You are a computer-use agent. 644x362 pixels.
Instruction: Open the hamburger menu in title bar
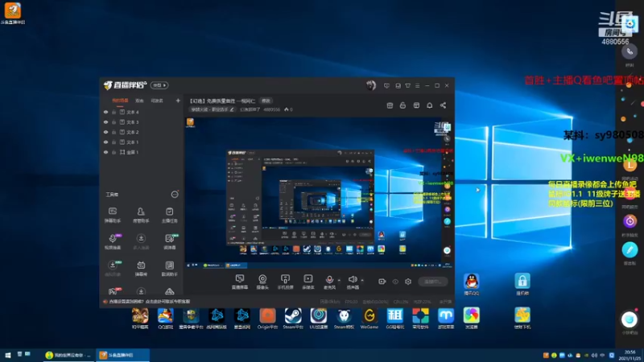pos(417,85)
